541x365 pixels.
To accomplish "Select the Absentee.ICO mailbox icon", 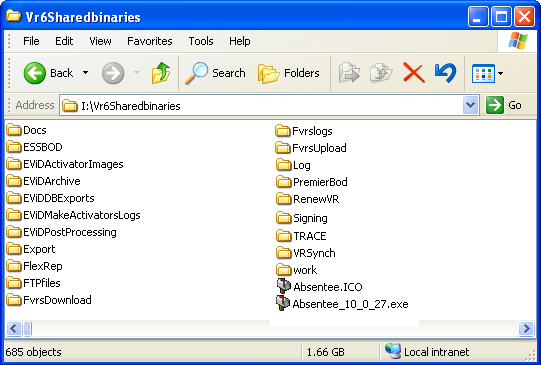I will pos(284,286).
